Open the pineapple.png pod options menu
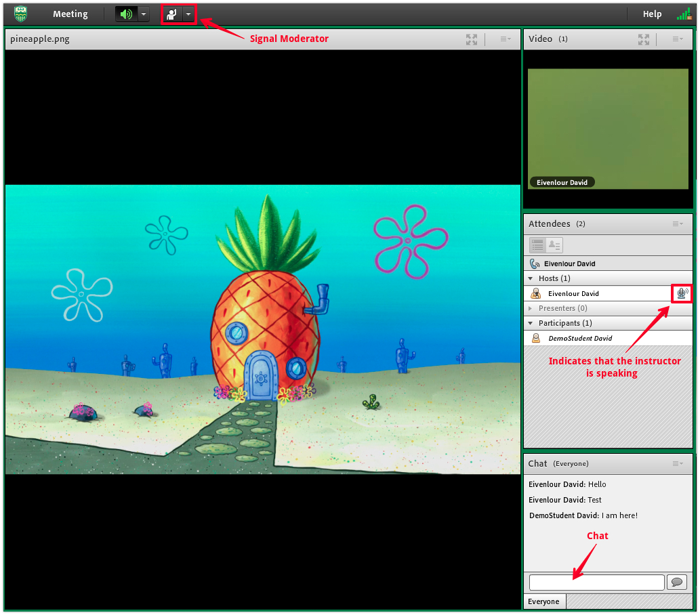 [506, 39]
